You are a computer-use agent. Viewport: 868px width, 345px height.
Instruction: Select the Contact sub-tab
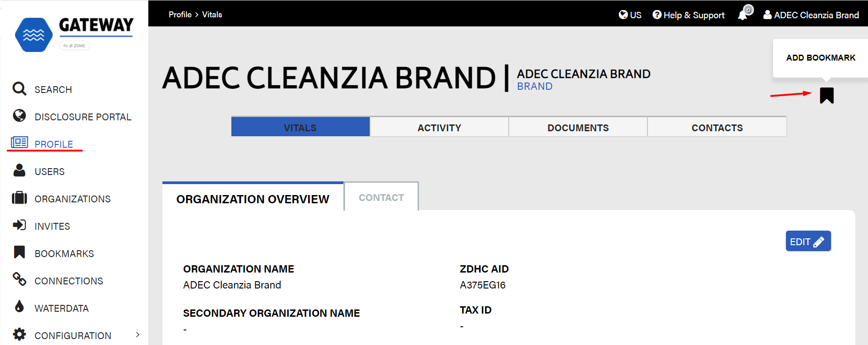coord(381,197)
